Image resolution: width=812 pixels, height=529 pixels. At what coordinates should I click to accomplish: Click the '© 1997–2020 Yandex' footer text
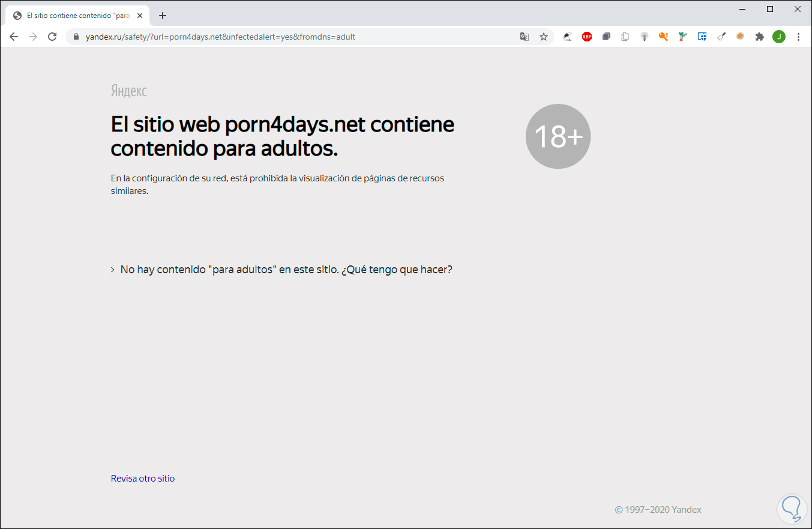point(658,510)
